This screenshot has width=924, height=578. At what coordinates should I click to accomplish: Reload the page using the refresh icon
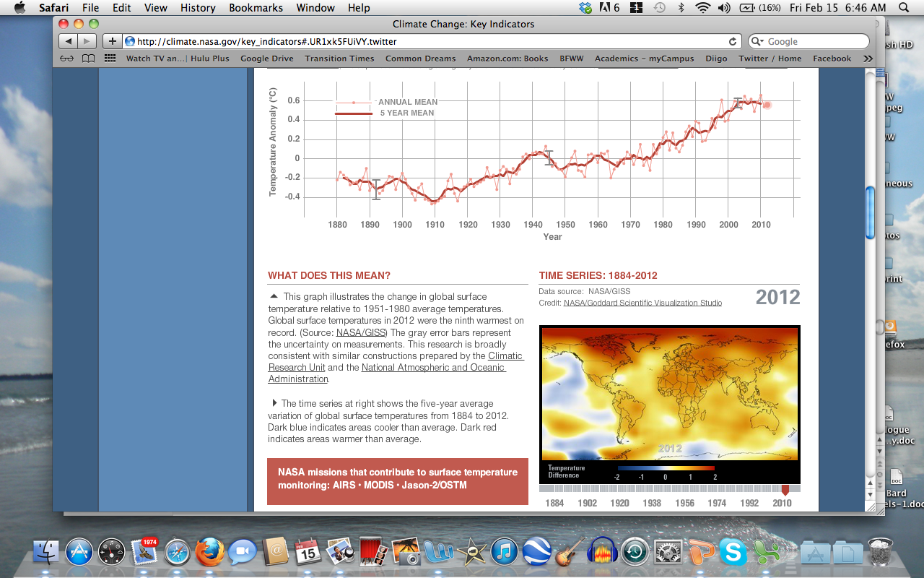coord(733,42)
